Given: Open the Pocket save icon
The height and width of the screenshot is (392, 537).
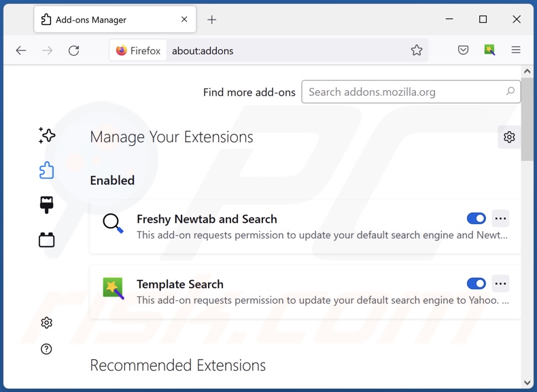Looking at the screenshot, I should [463, 50].
